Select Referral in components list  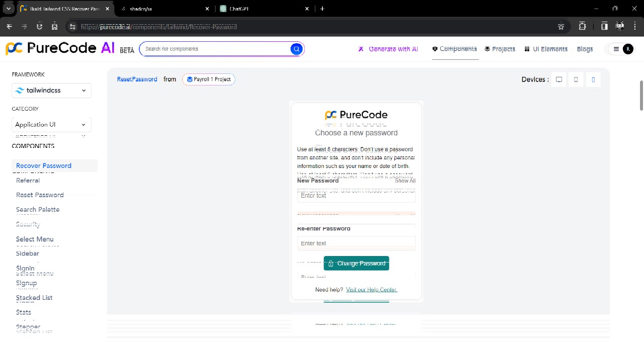tap(28, 181)
